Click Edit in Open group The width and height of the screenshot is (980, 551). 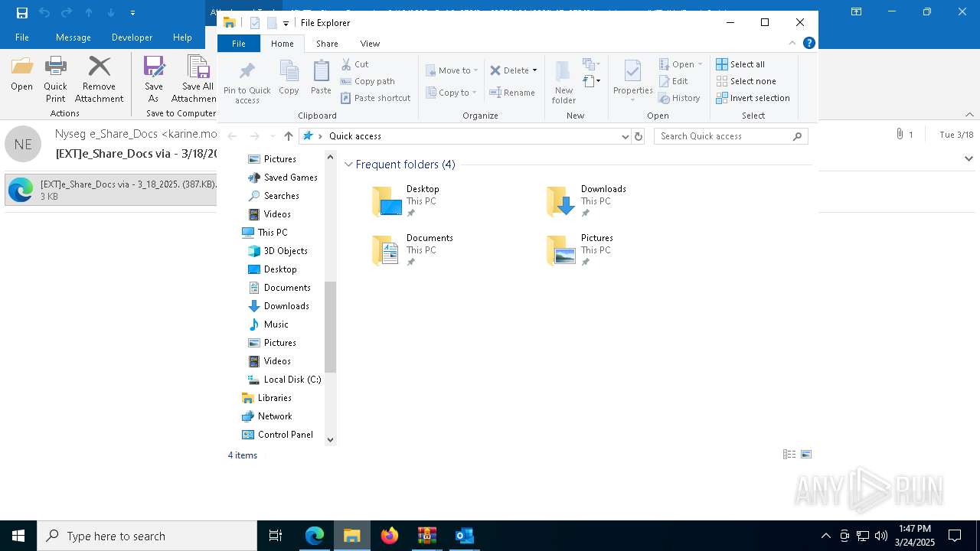(x=673, y=81)
